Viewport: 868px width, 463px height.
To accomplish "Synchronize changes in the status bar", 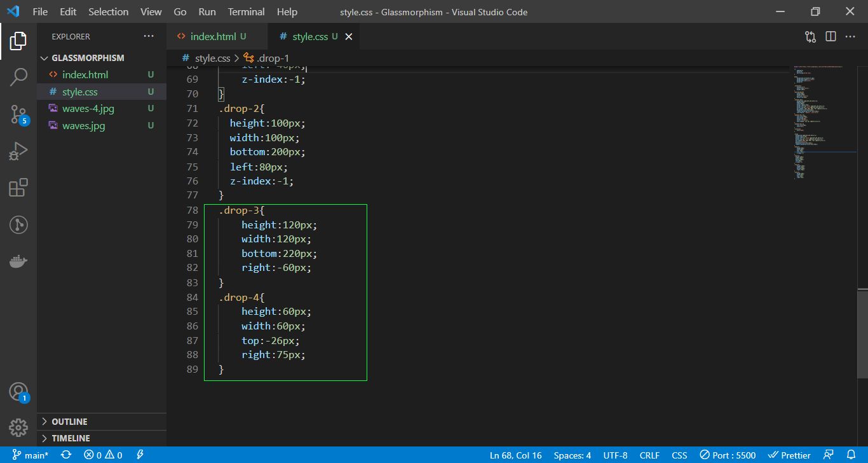I will 65,455.
